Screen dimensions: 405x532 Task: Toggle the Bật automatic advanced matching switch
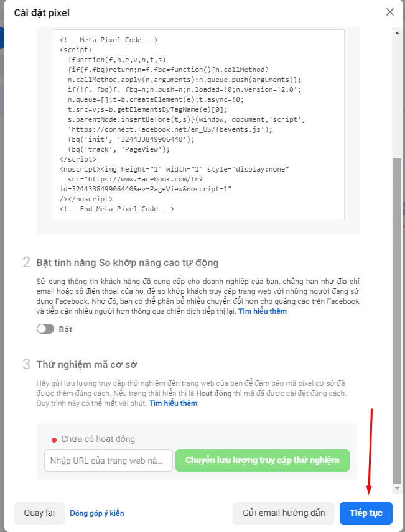click(45, 329)
